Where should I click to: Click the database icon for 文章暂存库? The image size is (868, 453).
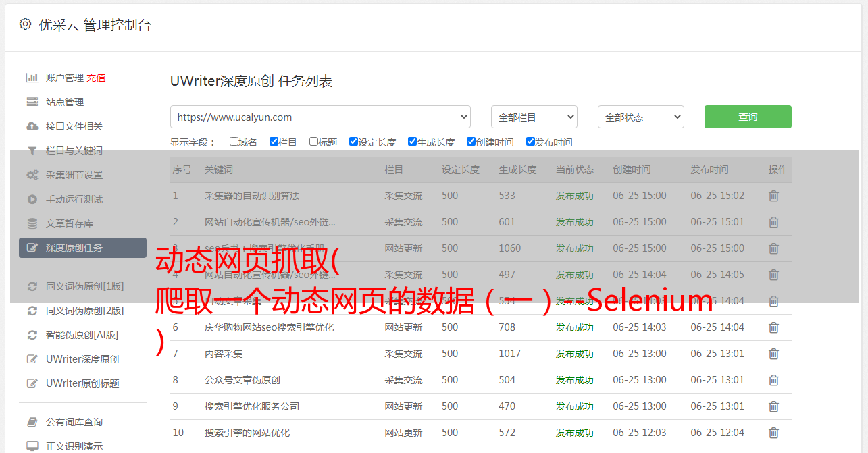(x=32, y=223)
